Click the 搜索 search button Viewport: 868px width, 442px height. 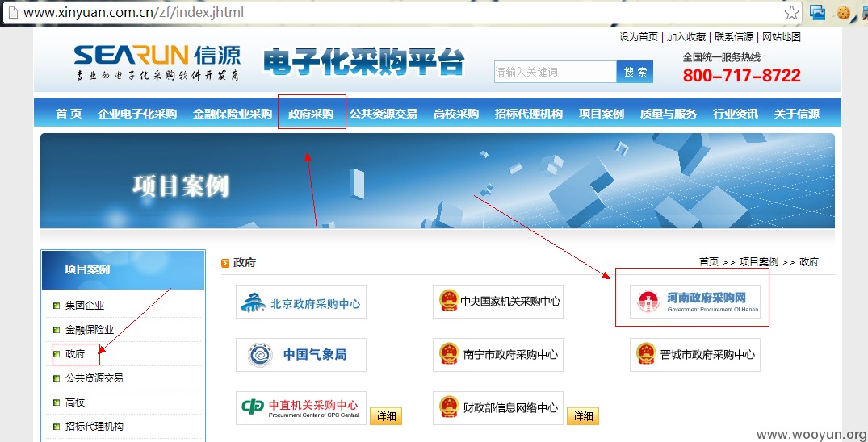pos(635,72)
